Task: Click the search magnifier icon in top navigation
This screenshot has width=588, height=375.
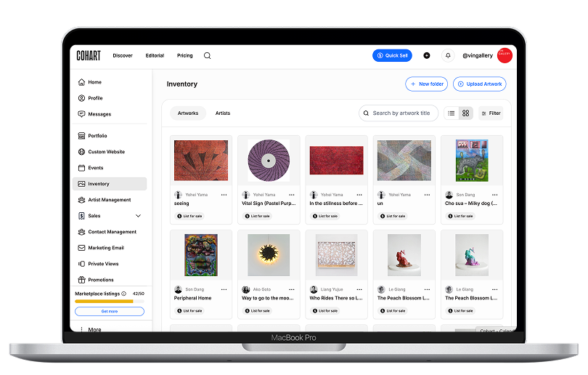Action: tap(208, 56)
